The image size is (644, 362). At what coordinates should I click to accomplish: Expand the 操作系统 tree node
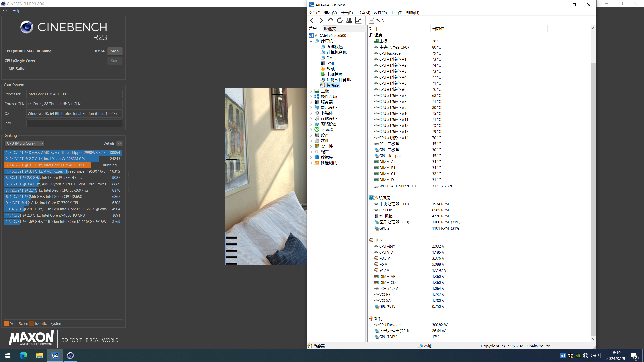tap(311, 96)
